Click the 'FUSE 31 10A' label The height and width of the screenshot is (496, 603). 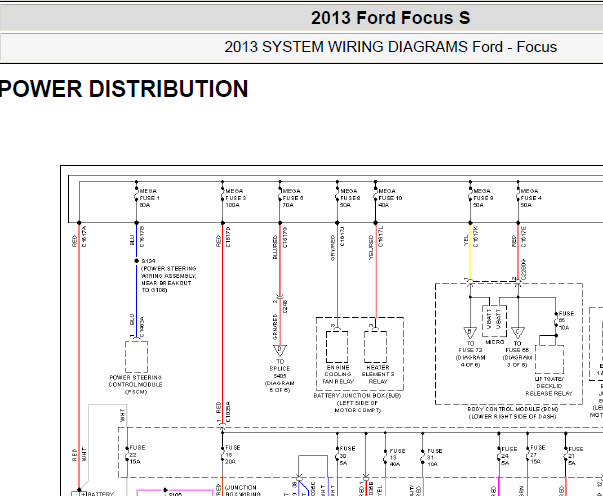pos(435,458)
